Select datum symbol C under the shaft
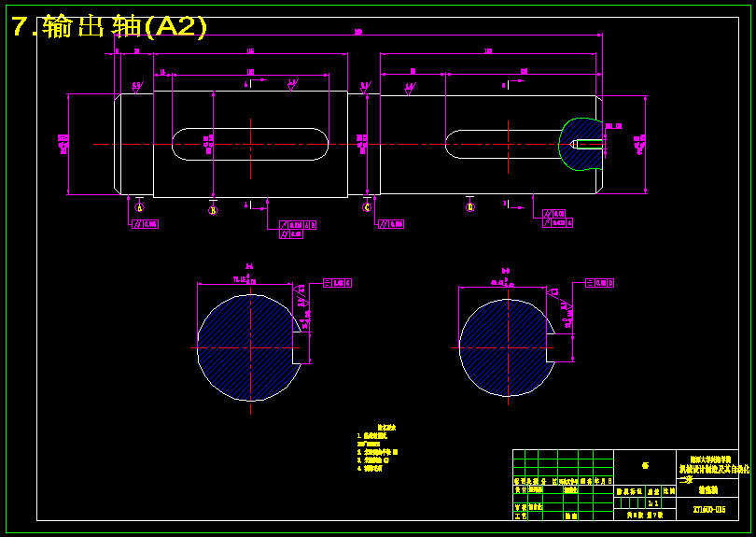Image resolution: width=756 pixels, height=537 pixels. [x=367, y=207]
